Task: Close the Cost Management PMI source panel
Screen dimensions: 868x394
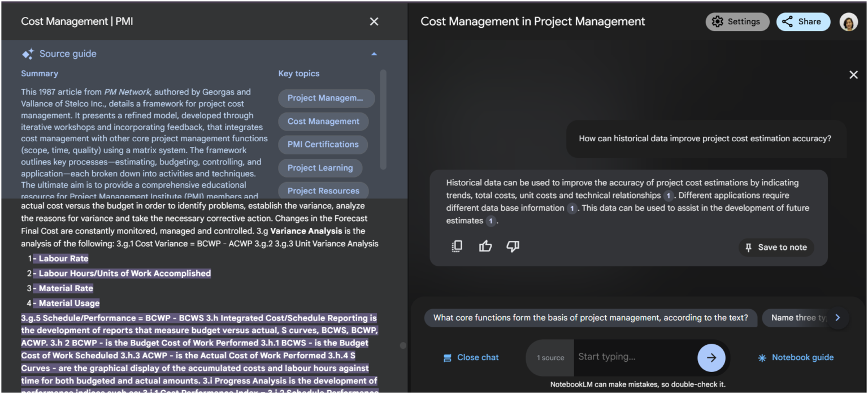Action: [374, 21]
